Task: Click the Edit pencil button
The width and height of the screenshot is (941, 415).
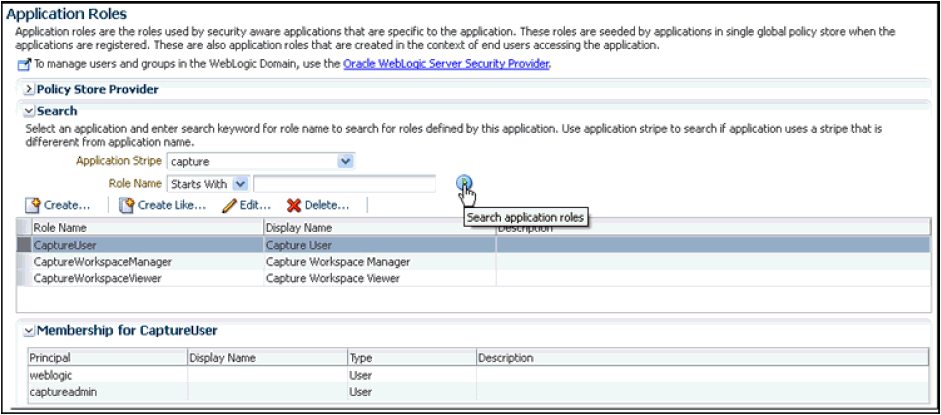Action: [x=246, y=205]
